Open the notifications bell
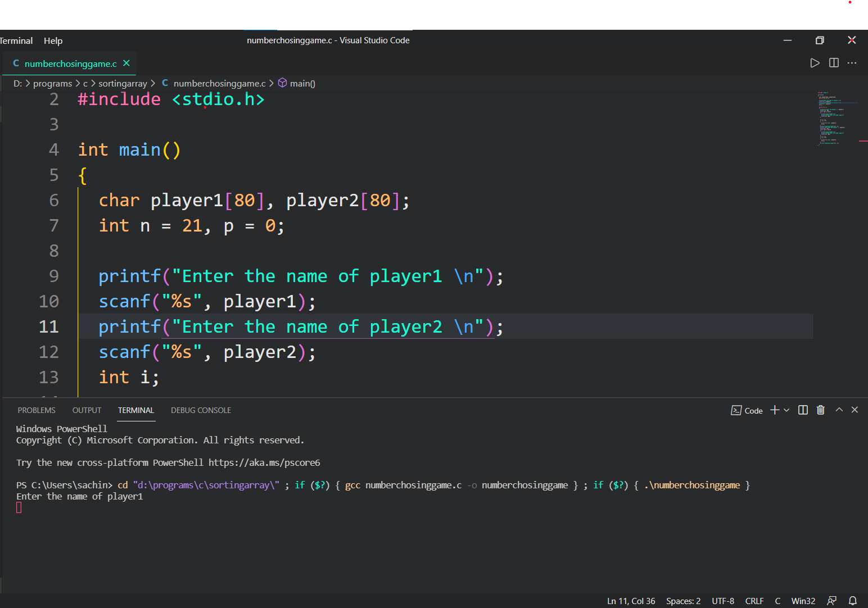The width and height of the screenshot is (868, 608). coord(853,601)
